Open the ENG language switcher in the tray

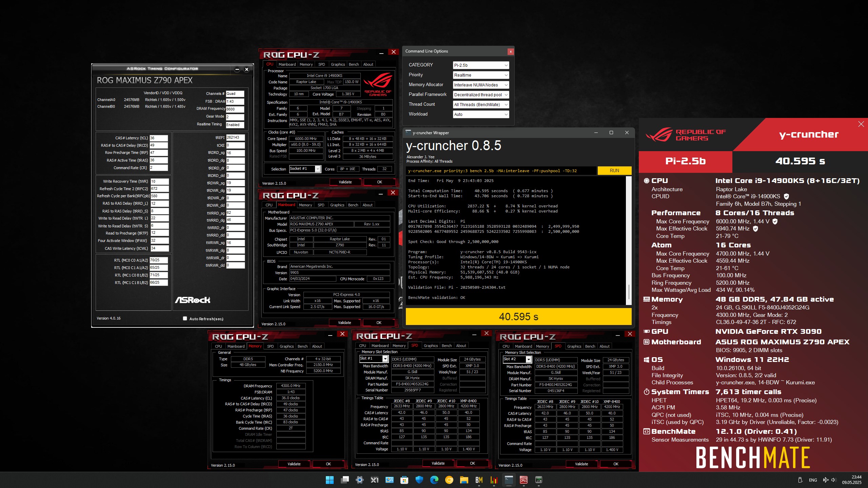coord(813,480)
